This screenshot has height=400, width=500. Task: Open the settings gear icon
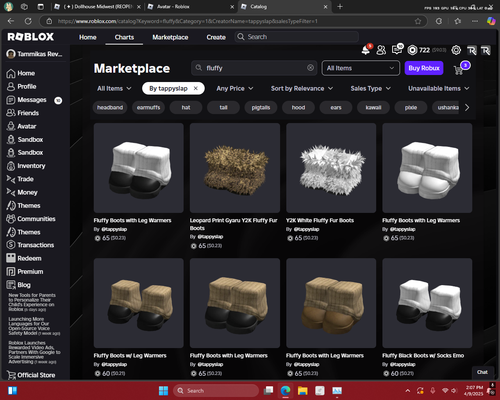point(456,50)
